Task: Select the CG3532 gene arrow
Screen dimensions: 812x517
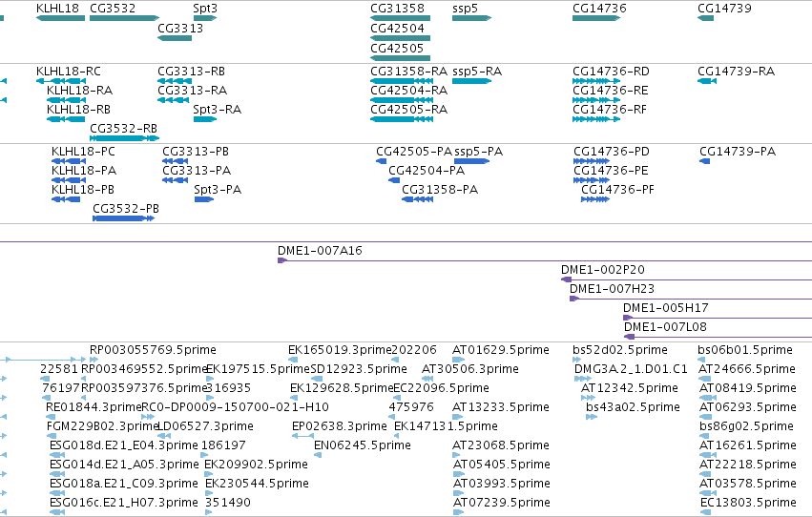Action: point(124,18)
